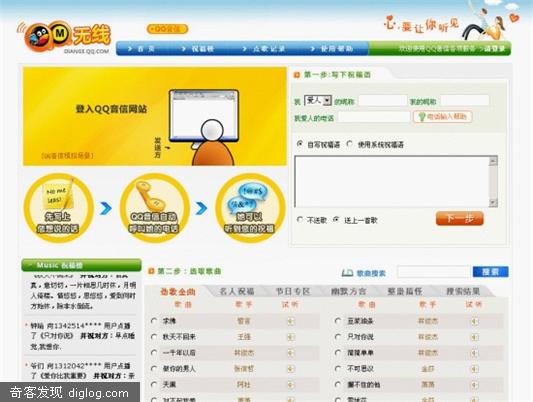This screenshot has height=402, width=533.
Task: Switch to the 节日专区 tab
Action: [293, 292]
